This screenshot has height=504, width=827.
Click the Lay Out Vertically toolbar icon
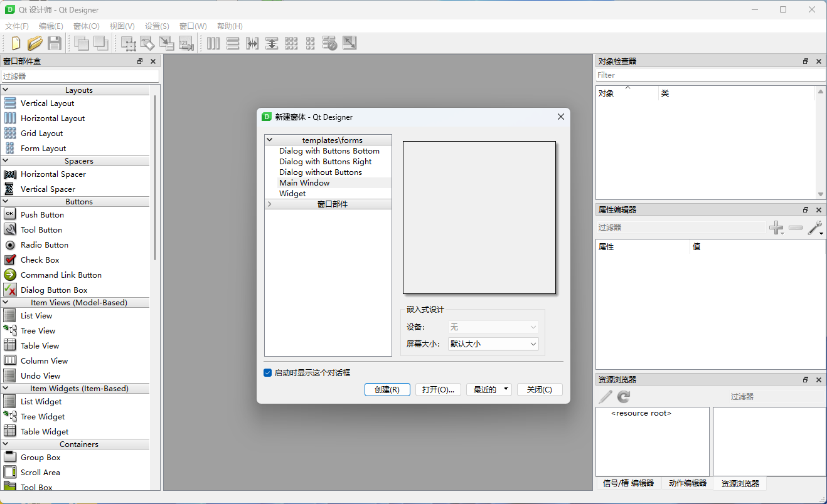(x=233, y=43)
